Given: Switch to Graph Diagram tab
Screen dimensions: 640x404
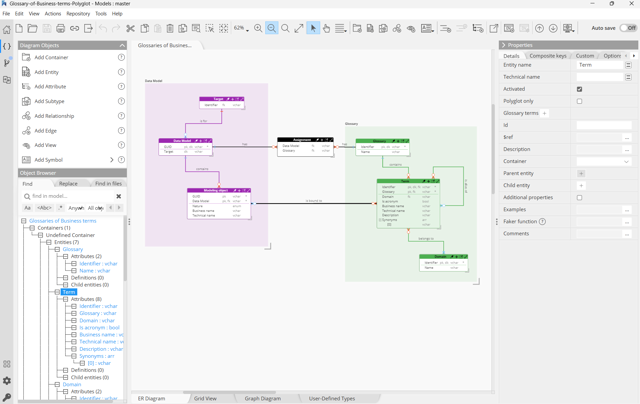Looking at the screenshot, I should tap(263, 398).
